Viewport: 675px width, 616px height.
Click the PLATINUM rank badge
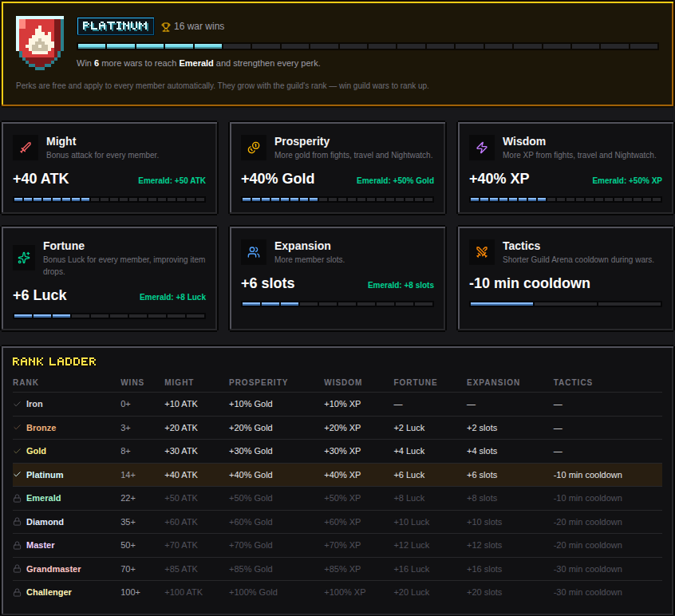coord(116,26)
